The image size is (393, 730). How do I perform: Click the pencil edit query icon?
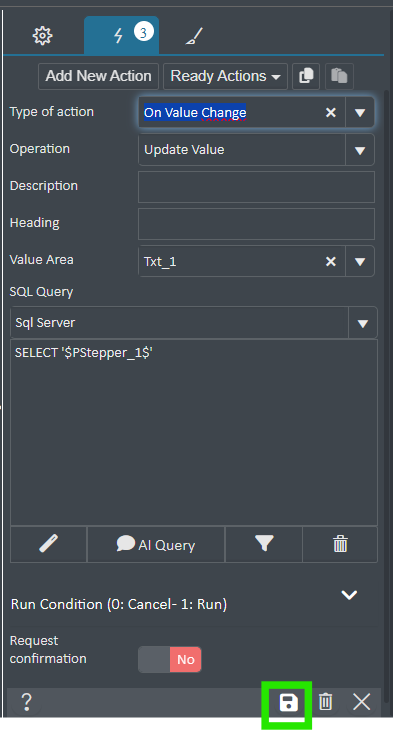[48, 544]
